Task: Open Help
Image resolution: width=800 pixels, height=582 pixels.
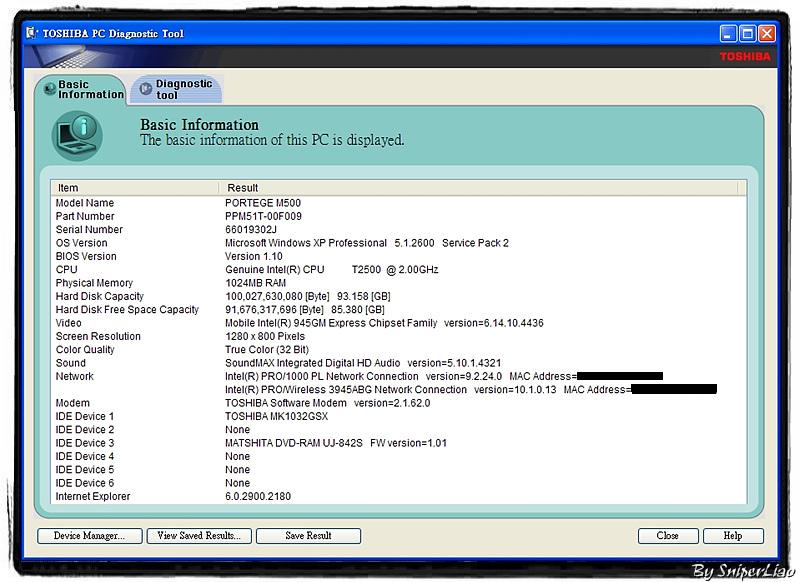Action: pyautogui.click(x=733, y=536)
